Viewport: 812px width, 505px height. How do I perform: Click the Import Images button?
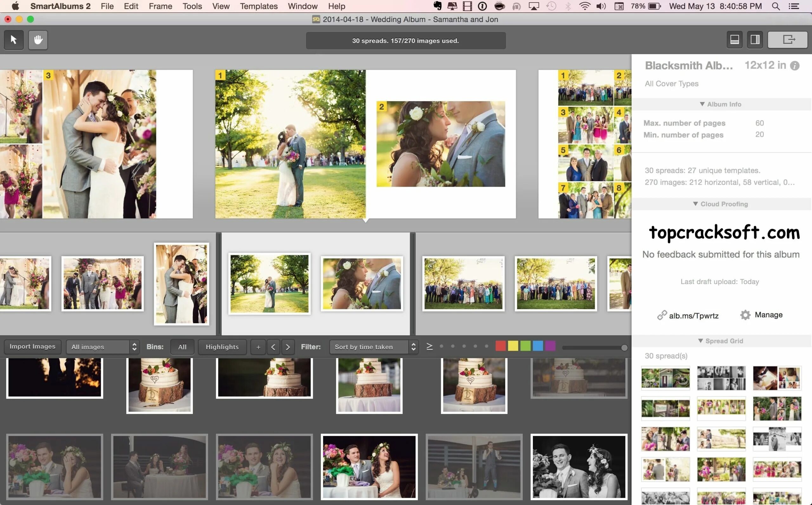click(x=32, y=347)
